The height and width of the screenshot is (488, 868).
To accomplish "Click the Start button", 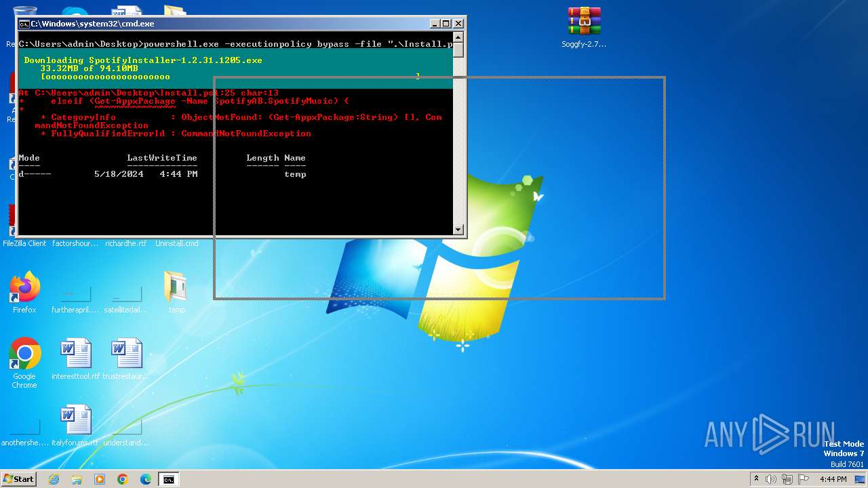I will (x=18, y=479).
